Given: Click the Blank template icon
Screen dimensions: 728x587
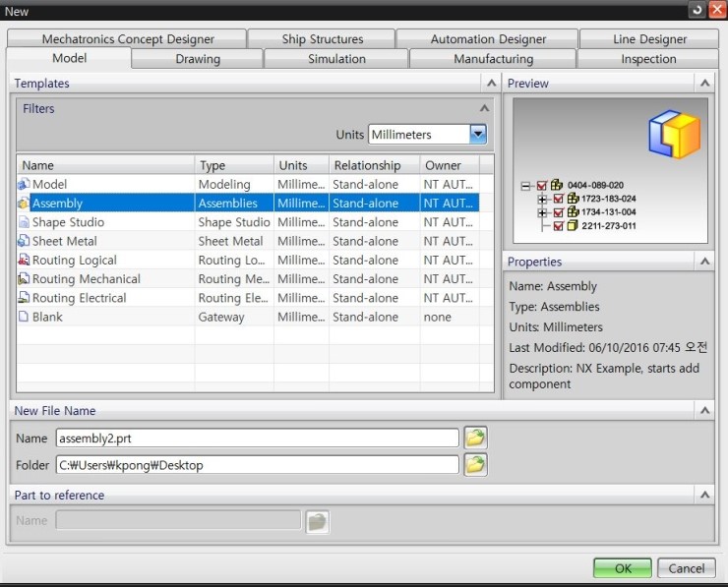Looking at the screenshot, I should (24, 317).
